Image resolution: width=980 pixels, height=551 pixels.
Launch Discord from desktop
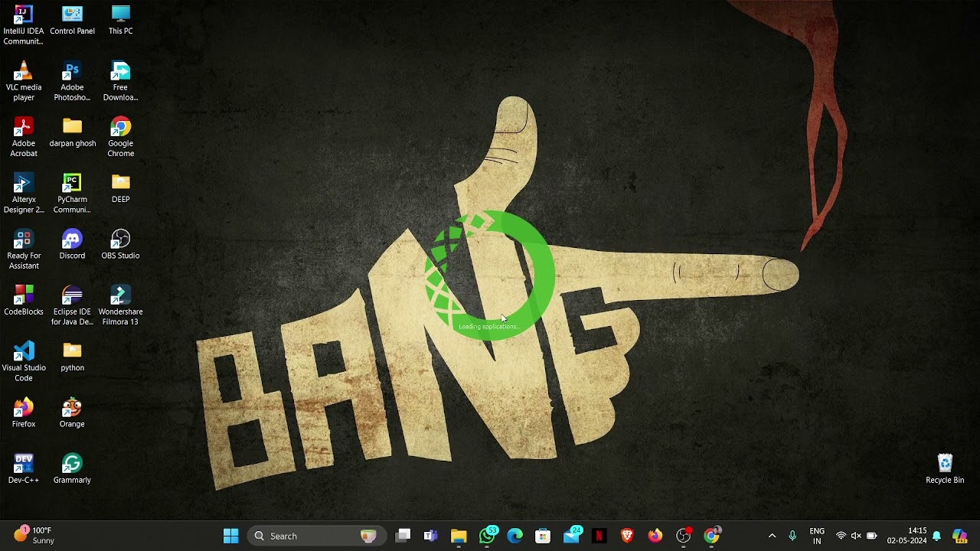point(72,245)
